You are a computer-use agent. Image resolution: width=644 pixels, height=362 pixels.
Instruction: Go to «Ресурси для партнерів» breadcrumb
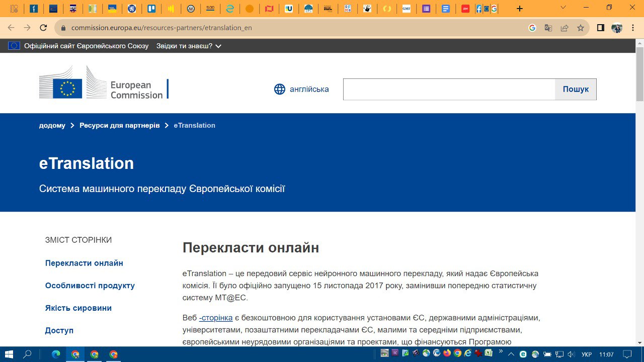119,126
